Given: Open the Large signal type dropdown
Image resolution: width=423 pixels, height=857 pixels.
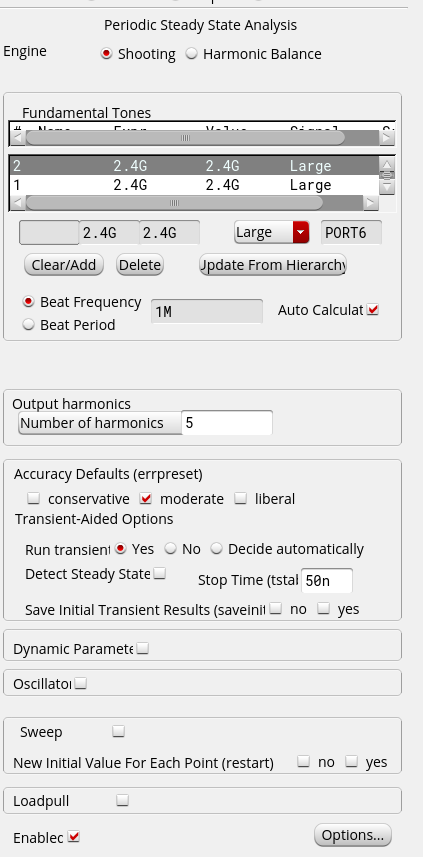Looking at the screenshot, I should pos(272,232).
